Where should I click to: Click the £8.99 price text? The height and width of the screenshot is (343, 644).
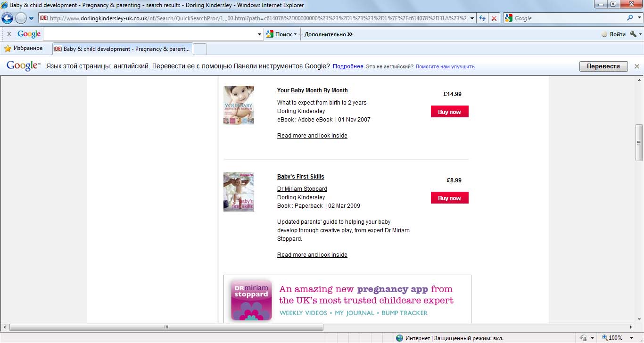(454, 180)
